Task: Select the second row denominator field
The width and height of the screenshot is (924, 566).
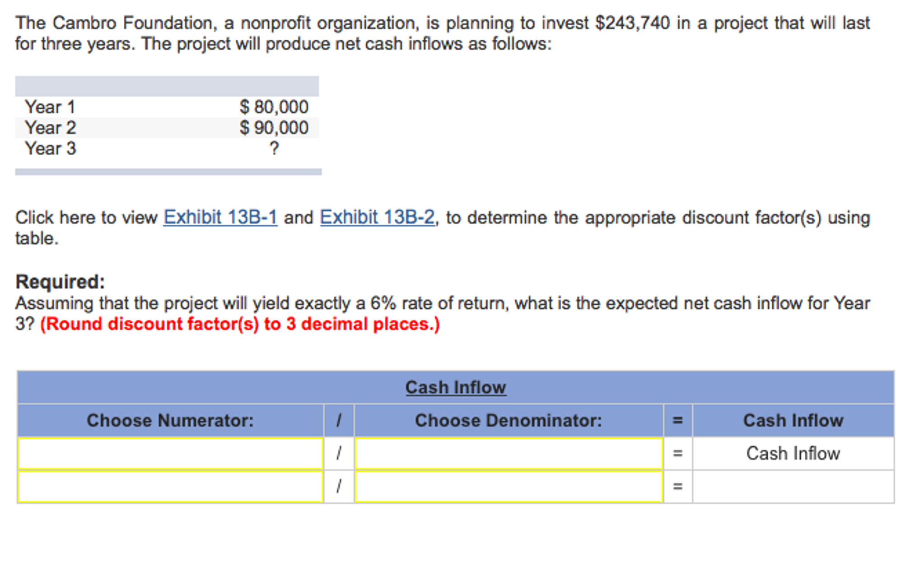Action: pyautogui.click(x=509, y=487)
